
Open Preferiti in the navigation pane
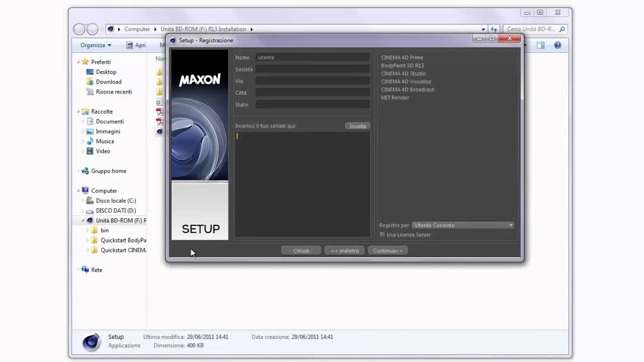(101, 62)
